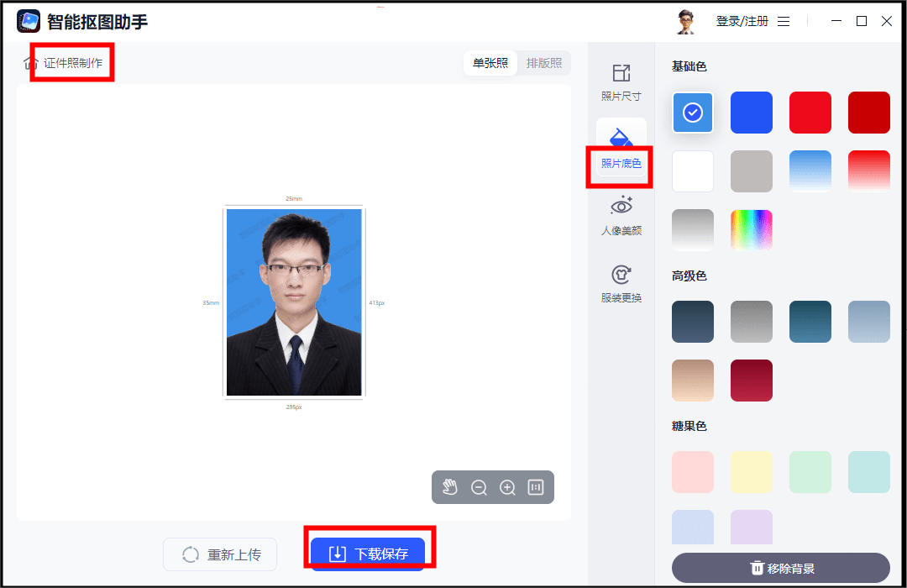Zoom in the photo preview

point(507,487)
